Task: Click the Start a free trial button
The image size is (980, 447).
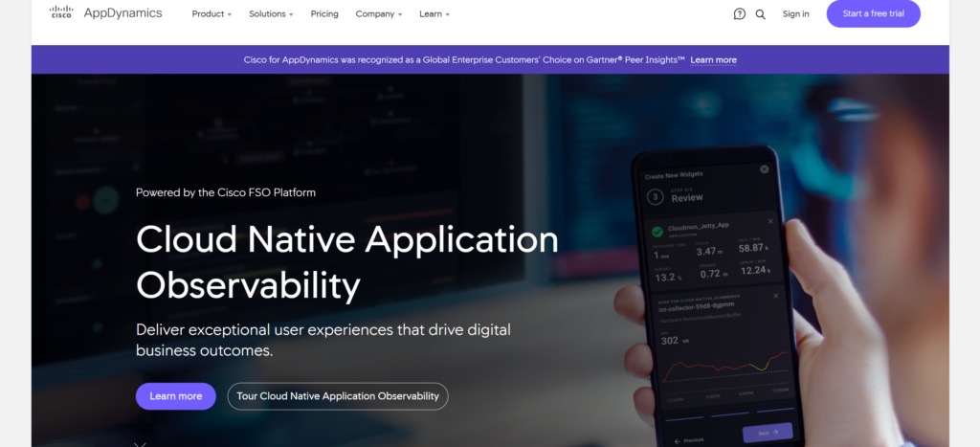Action: [873, 13]
